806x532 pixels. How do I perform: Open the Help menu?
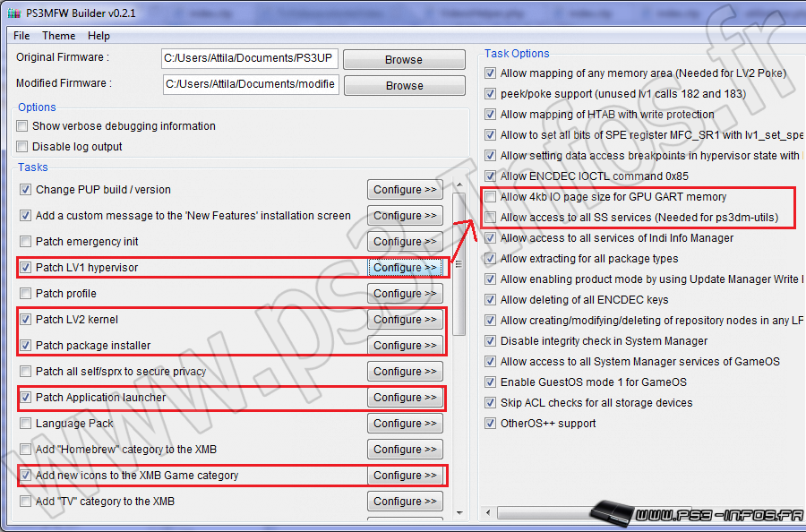(99, 36)
